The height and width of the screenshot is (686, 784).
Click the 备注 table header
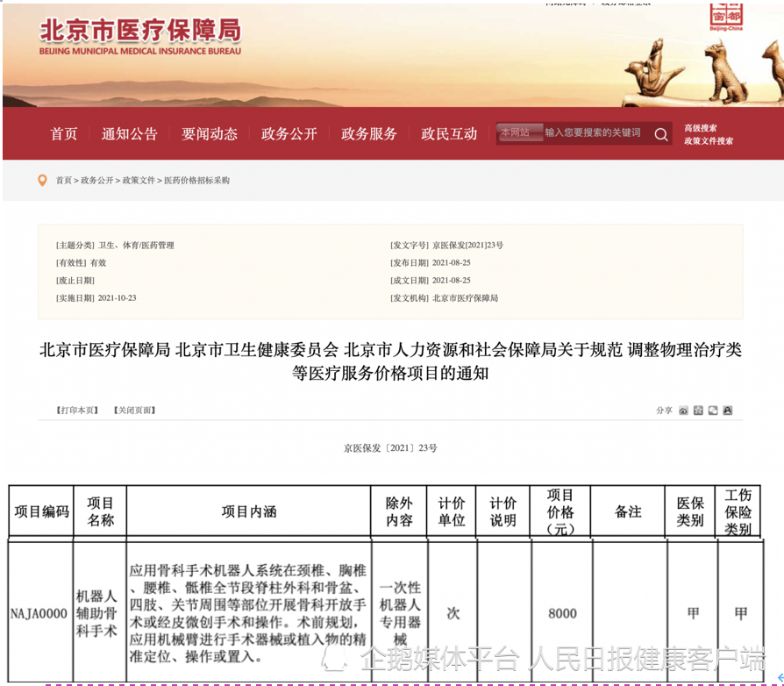pyautogui.click(x=628, y=511)
